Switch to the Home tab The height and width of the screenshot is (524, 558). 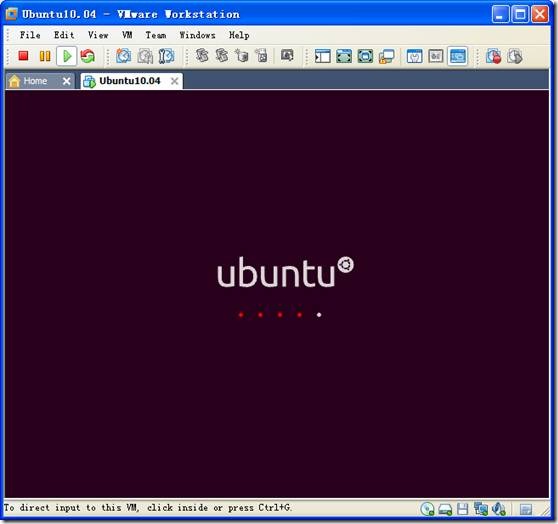[x=35, y=81]
